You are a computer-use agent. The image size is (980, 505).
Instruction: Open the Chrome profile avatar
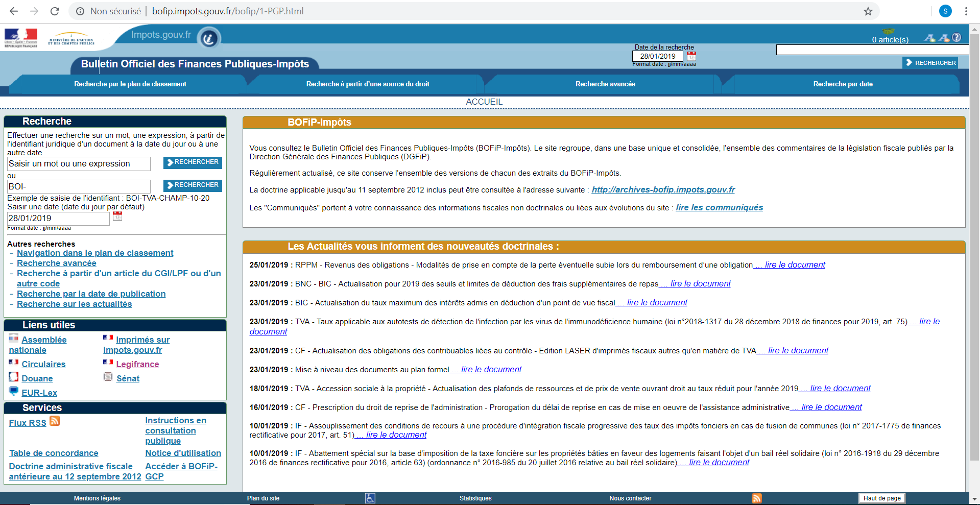pos(945,11)
